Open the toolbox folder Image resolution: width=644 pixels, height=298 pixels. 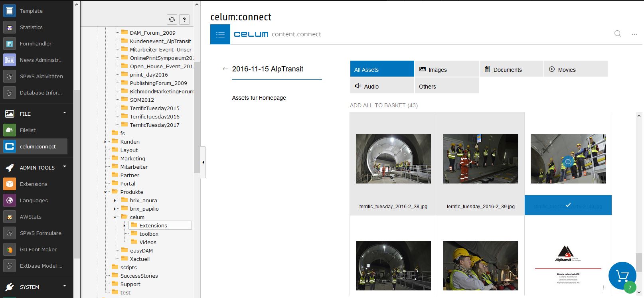(x=149, y=234)
